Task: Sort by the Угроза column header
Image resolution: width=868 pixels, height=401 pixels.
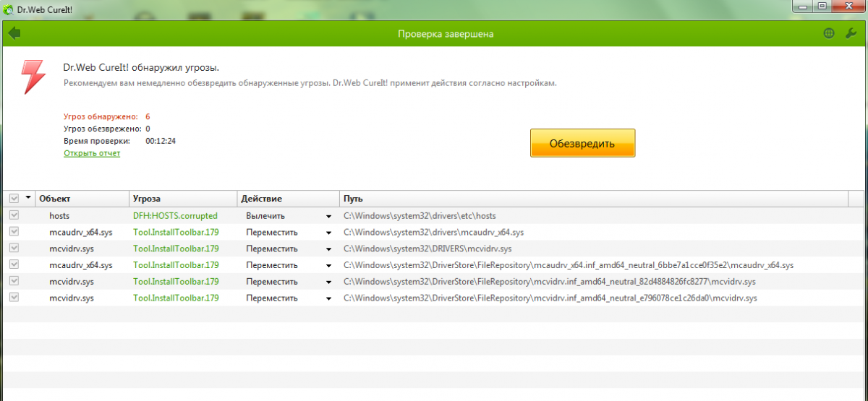Action: (x=184, y=199)
